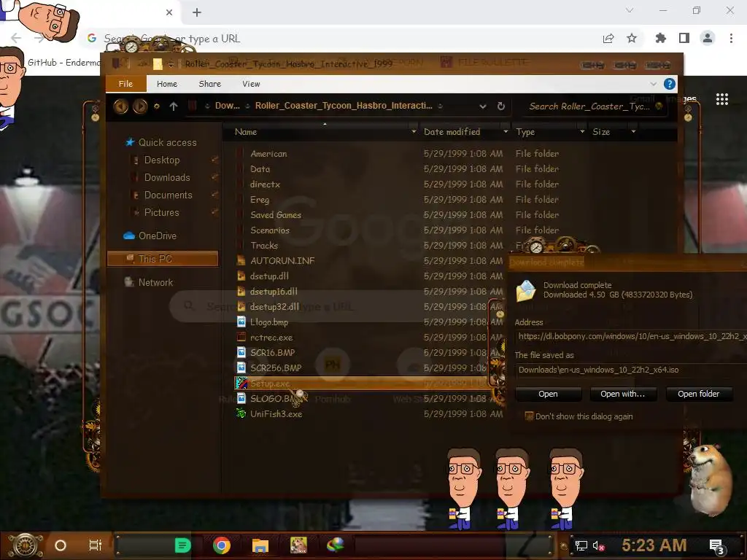This screenshot has height=560, width=747.
Task: Open the File ribbon tab
Action: (x=125, y=84)
